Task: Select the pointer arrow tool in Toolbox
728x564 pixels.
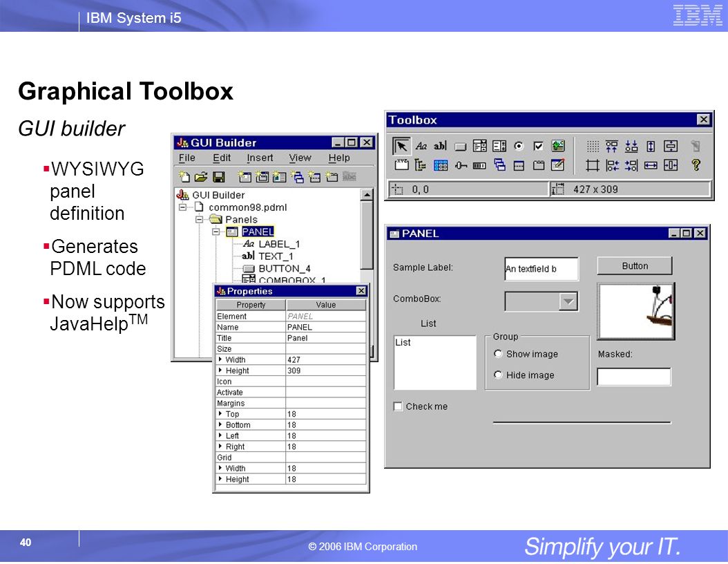Action: point(401,146)
